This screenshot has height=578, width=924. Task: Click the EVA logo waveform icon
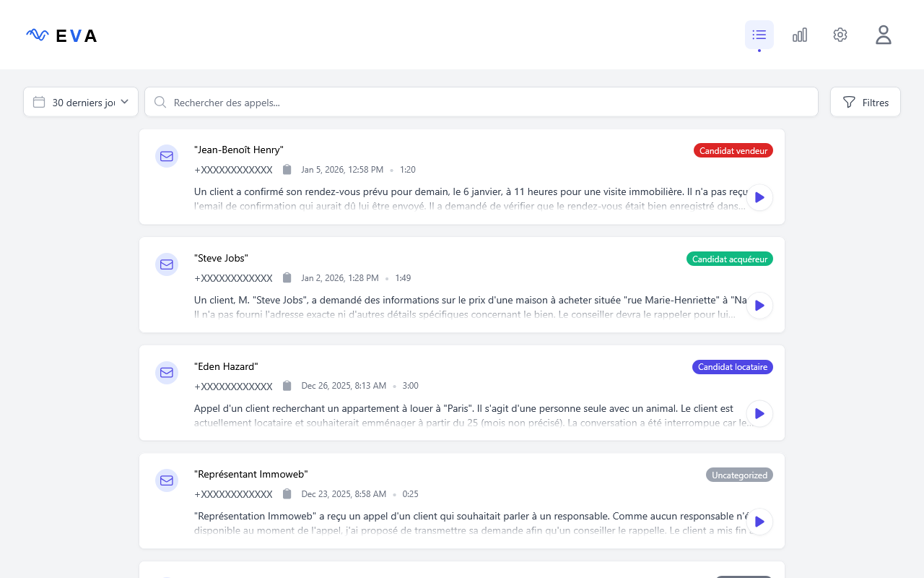(37, 34)
